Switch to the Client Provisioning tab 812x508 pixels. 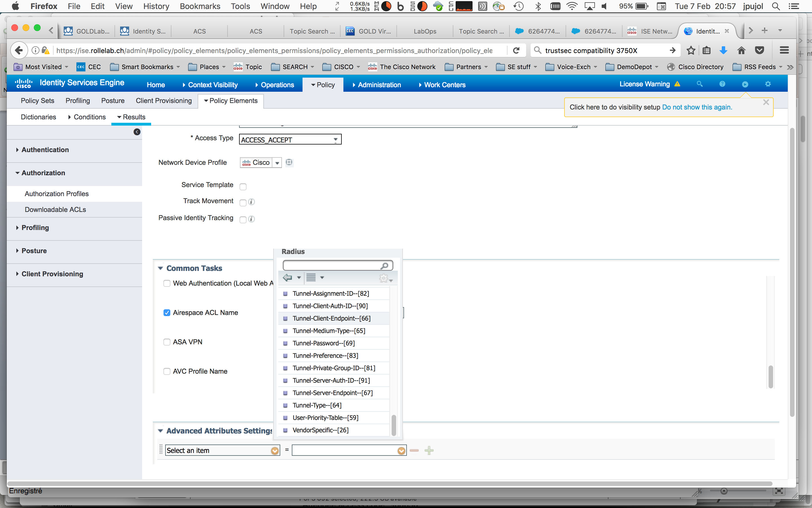click(164, 101)
